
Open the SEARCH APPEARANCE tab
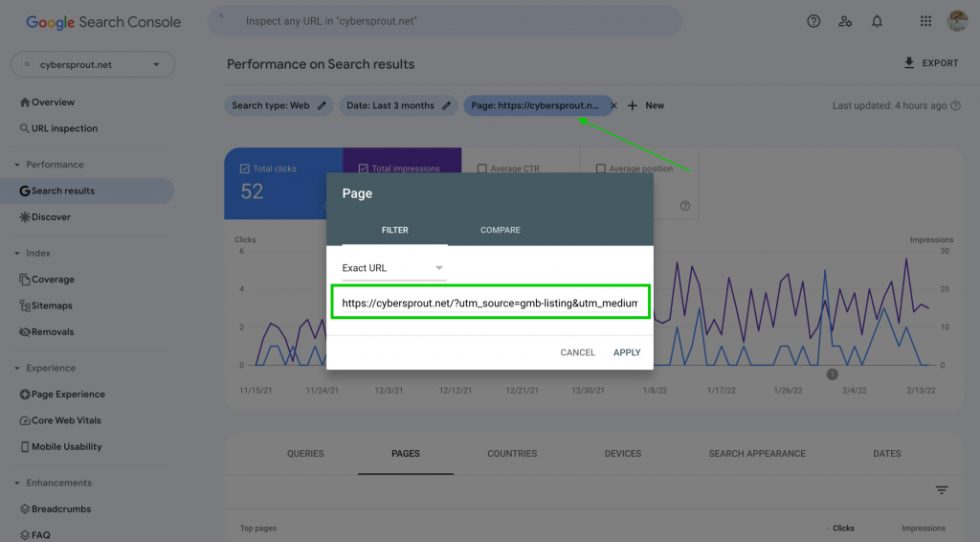click(757, 454)
